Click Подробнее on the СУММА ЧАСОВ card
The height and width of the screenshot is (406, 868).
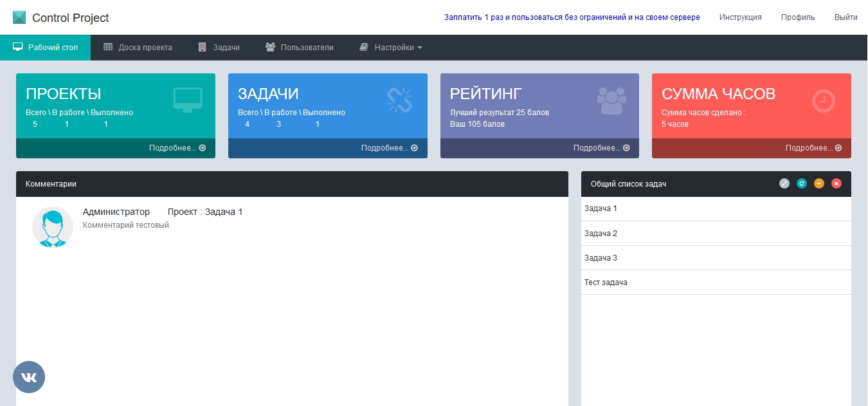813,148
